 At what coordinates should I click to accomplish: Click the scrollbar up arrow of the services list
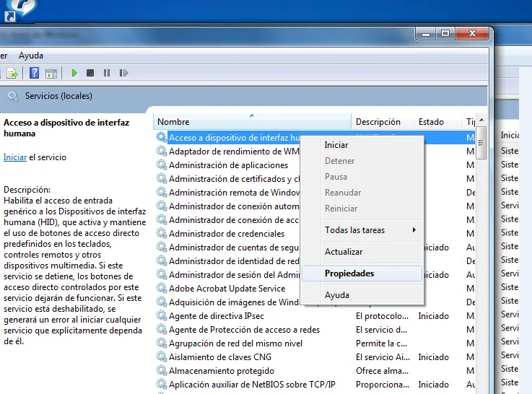click(x=481, y=120)
